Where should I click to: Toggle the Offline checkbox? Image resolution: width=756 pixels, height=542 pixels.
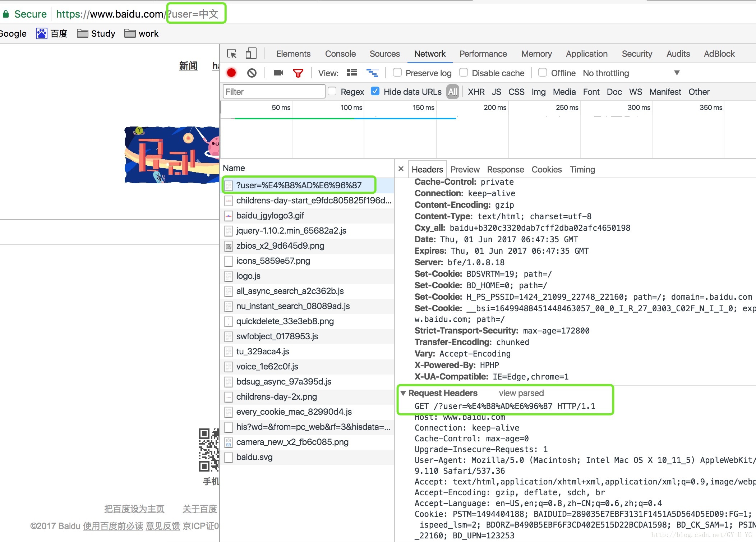(543, 73)
